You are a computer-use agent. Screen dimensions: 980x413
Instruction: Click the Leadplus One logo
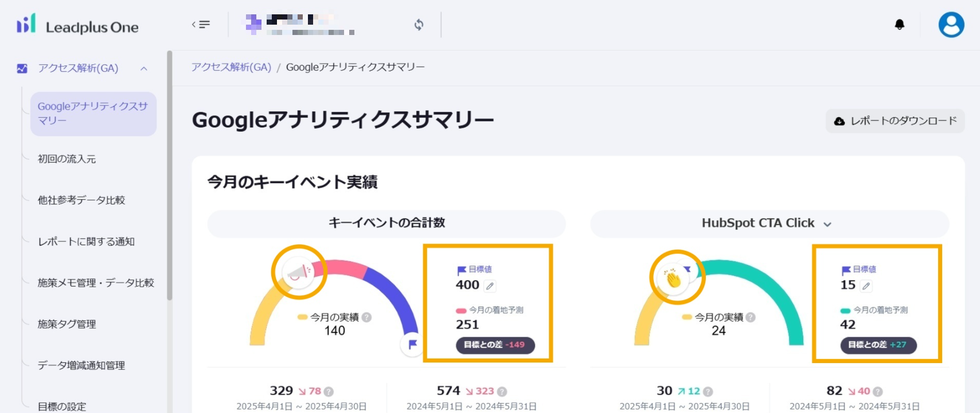77,26
